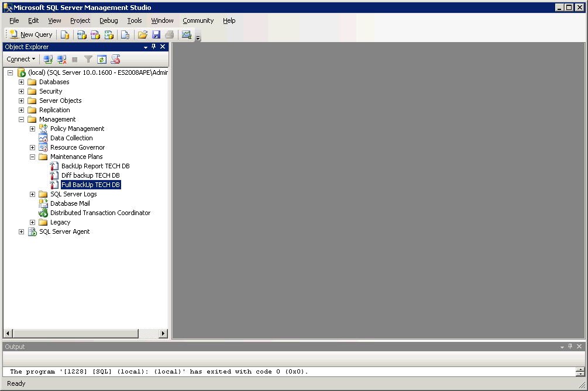Viewport: 588px width, 391px height.
Task: Open a Database Engine Query
Action: point(65,34)
